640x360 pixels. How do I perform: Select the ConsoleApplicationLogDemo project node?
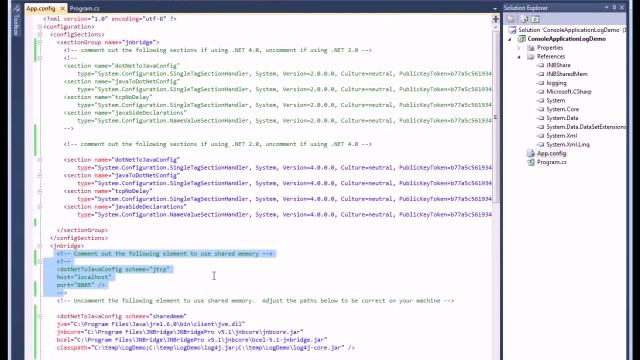[567, 39]
